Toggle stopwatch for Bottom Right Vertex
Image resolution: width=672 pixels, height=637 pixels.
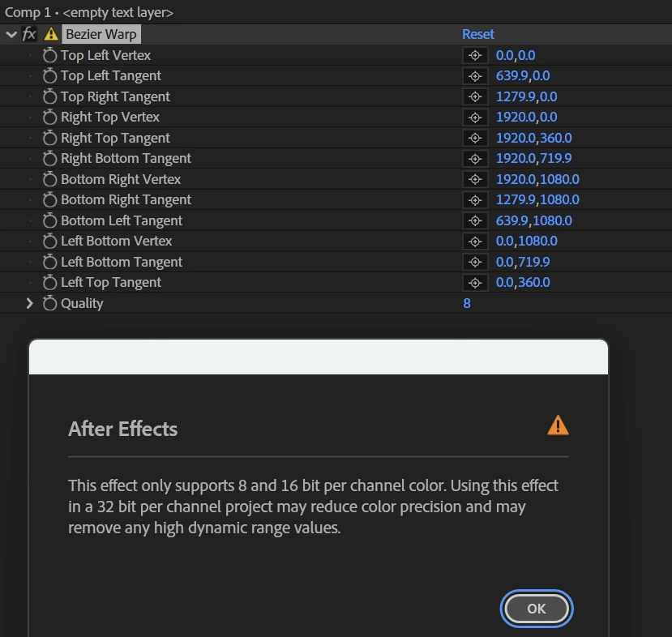[x=49, y=179]
